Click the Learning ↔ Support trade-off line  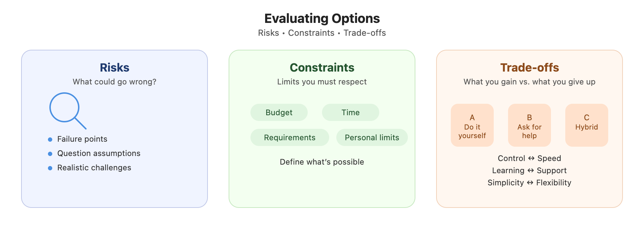530,171
